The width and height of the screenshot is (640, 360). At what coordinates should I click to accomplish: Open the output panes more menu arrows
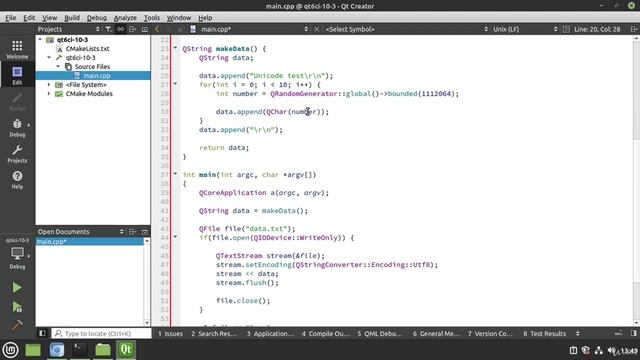(578, 333)
